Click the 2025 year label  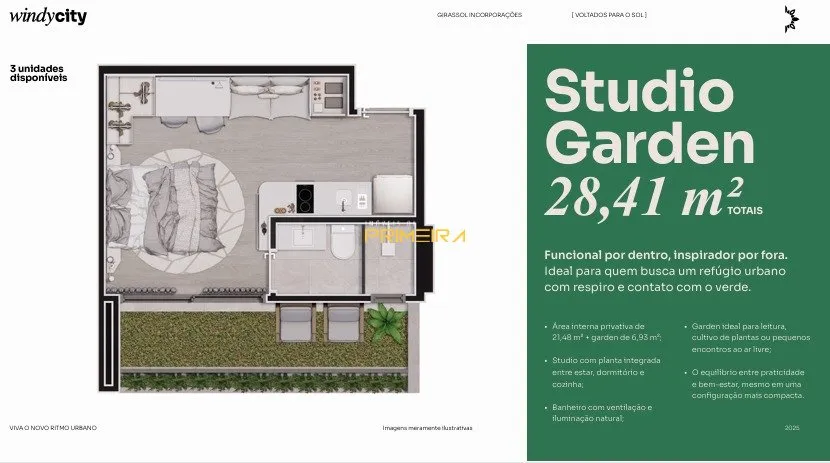[x=792, y=428]
